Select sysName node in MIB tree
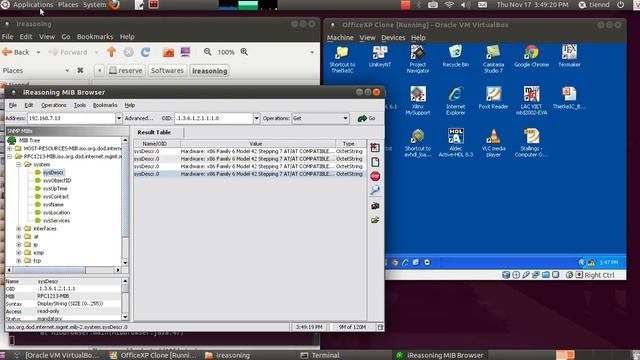The height and width of the screenshot is (360, 640). tap(53, 204)
